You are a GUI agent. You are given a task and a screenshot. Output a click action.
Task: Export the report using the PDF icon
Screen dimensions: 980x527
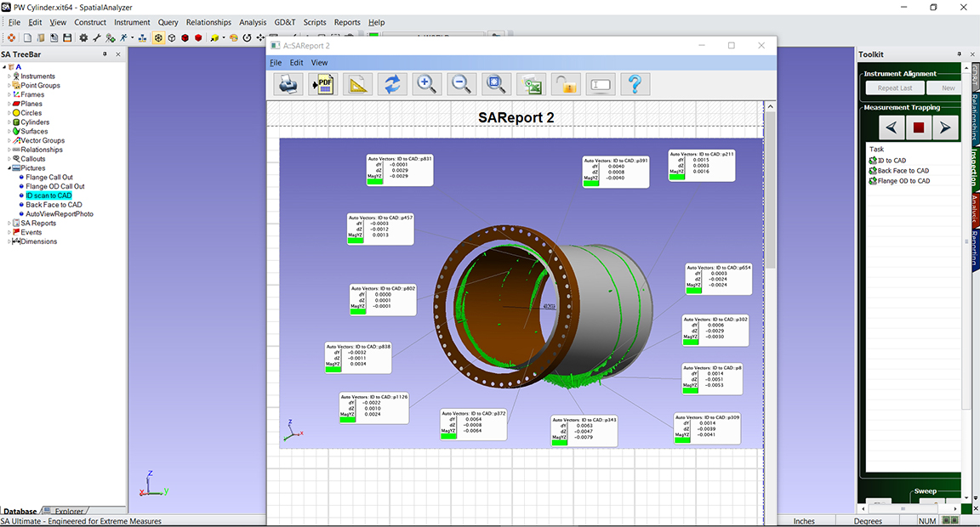tap(323, 84)
